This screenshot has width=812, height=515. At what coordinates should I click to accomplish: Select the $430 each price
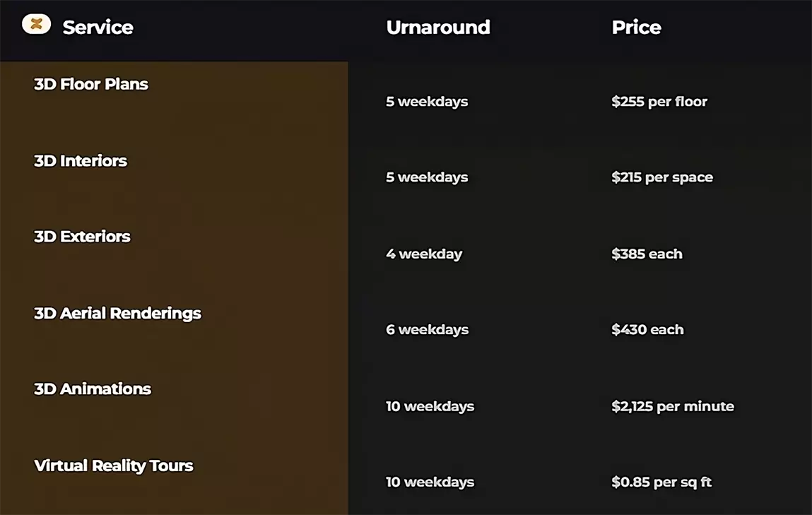click(x=647, y=330)
